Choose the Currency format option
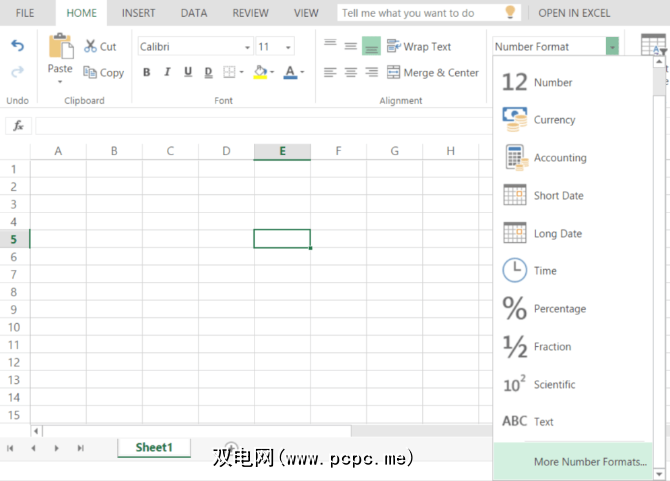The height and width of the screenshot is (481, 670). click(x=573, y=120)
